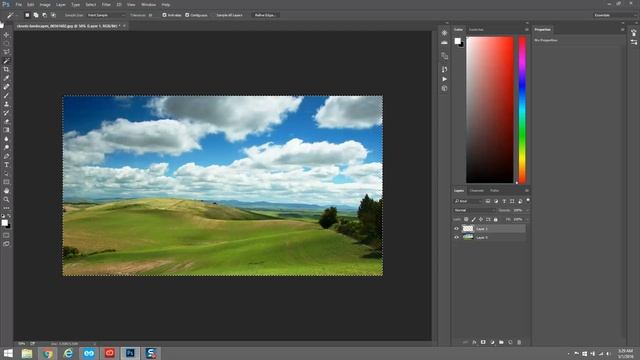Click the rainbow hue slider
The image size is (640, 360).
click(522, 110)
